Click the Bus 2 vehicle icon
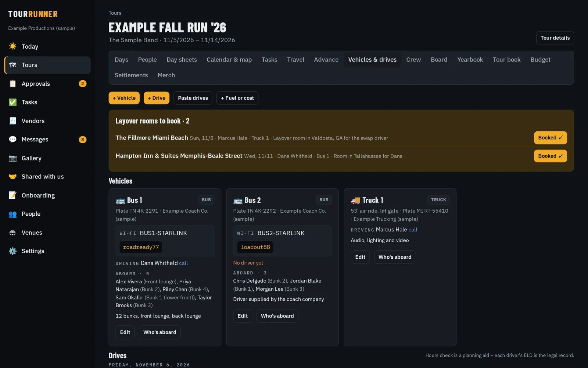The image size is (588, 368). [x=238, y=201]
